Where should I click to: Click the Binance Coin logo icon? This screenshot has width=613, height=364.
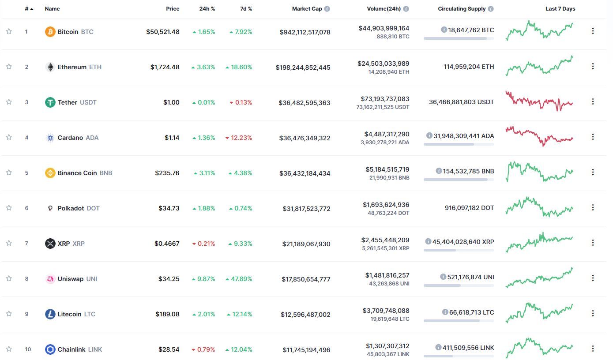click(50, 173)
